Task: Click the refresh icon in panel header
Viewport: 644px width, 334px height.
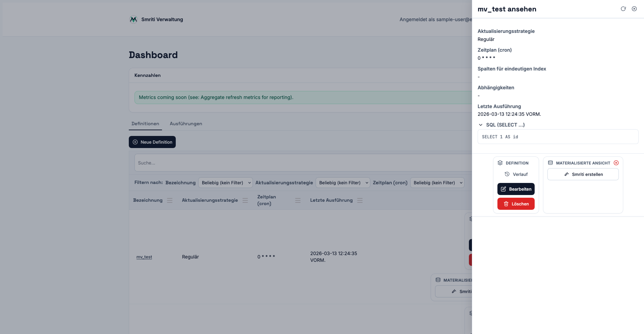Action: coord(623,9)
